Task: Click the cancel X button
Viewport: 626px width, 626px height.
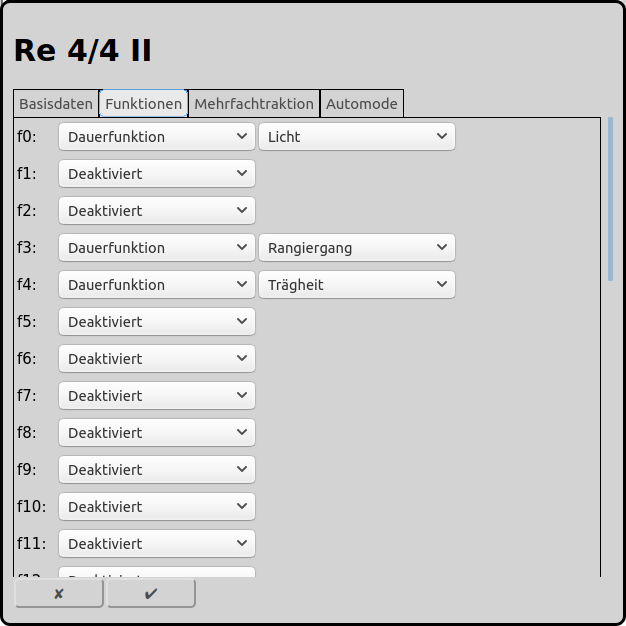Action: click(x=59, y=594)
